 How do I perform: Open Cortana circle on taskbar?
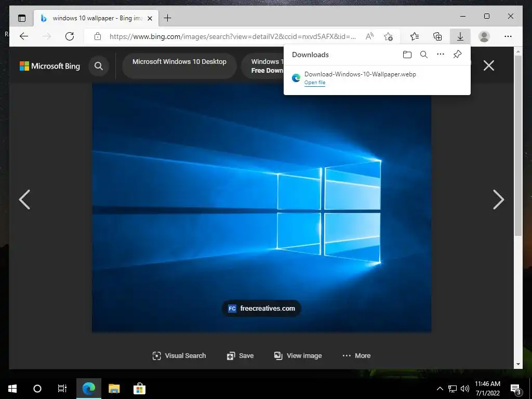(37, 389)
